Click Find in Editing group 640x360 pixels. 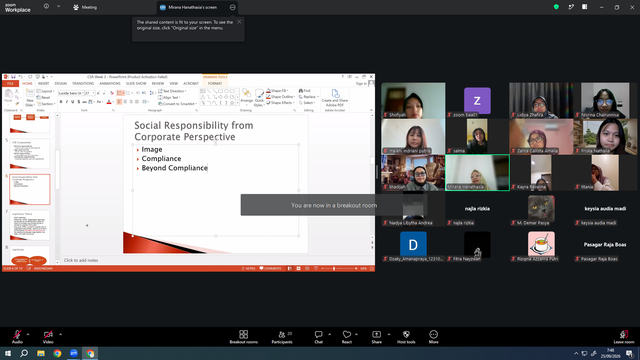pos(305,91)
